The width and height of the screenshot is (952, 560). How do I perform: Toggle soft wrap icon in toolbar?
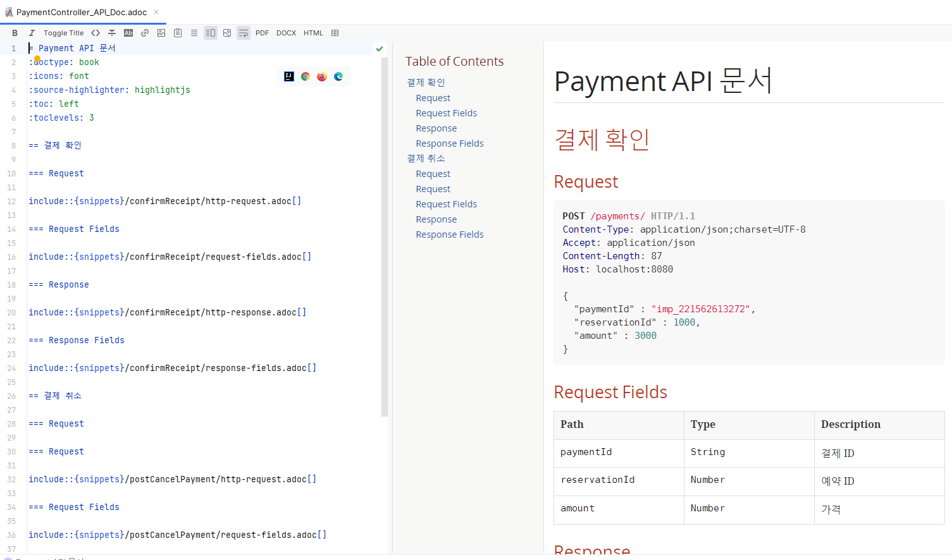[244, 33]
